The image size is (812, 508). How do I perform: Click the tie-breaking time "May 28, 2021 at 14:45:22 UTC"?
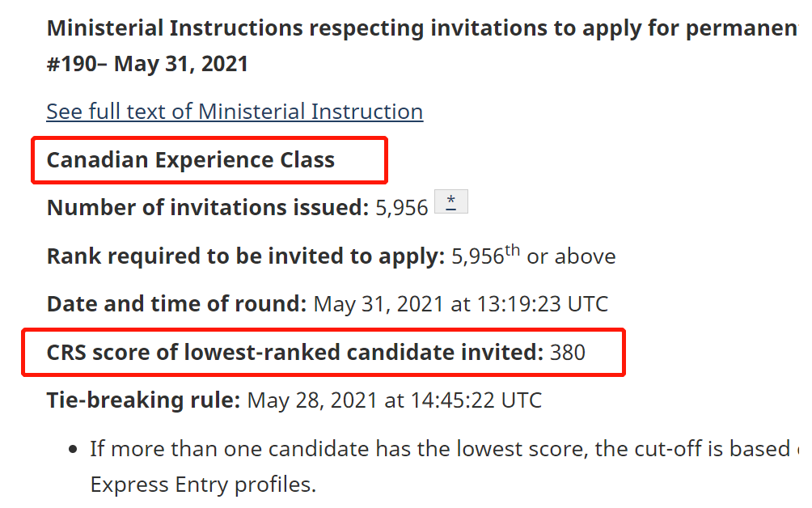tap(394, 400)
